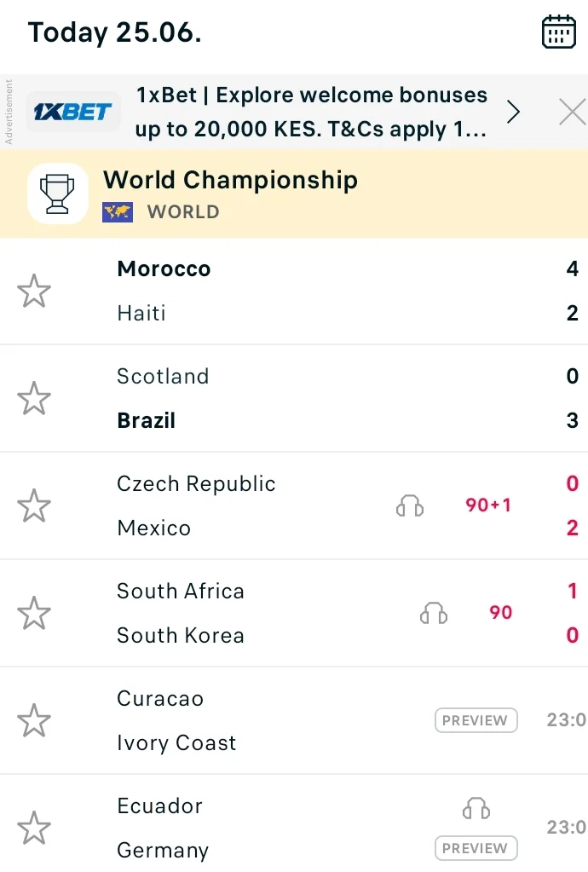Screen dimensions: 588x872
Task: Open the World Championship trophy icon
Action: (58, 193)
